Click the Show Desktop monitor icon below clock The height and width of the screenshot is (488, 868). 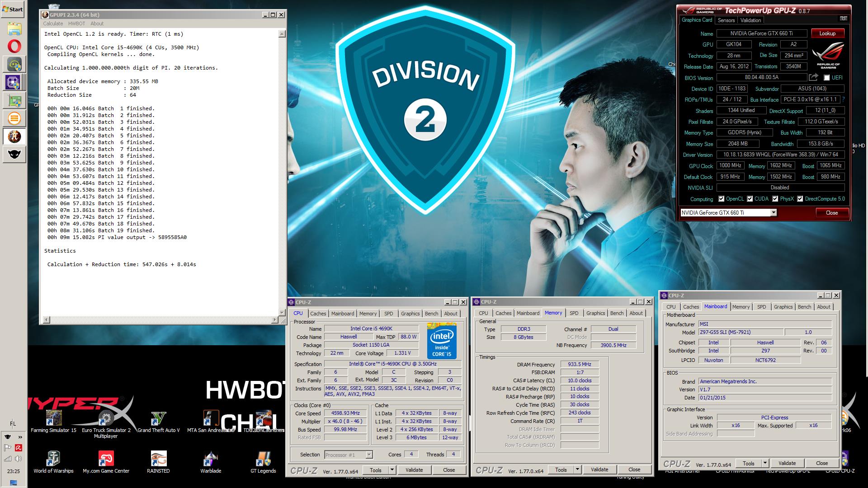(x=14, y=483)
